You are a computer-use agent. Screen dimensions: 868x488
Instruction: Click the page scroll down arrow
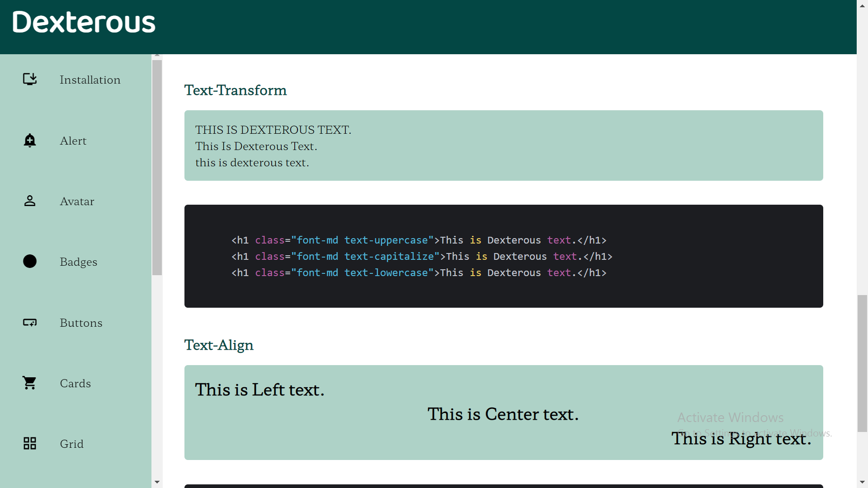(x=862, y=483)
